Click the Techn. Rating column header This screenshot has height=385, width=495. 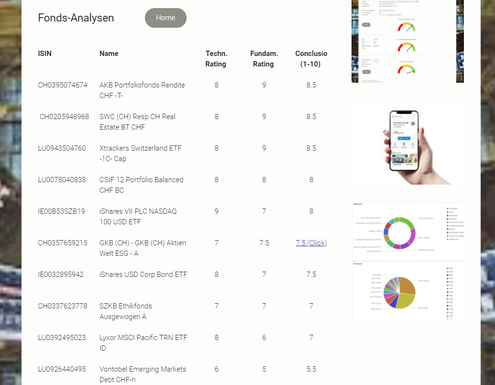(216, 59)
